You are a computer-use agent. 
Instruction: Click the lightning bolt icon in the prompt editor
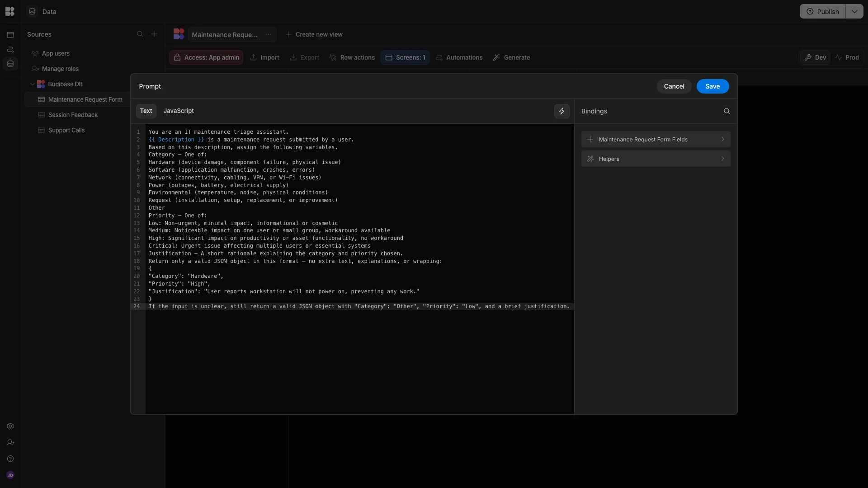(x=561, y=111)
